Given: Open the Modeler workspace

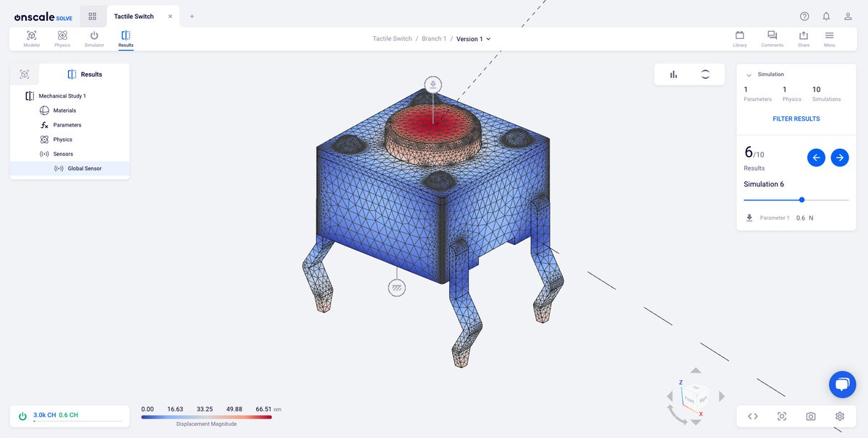Looking at the screenshot, I should tap(31, 38).
